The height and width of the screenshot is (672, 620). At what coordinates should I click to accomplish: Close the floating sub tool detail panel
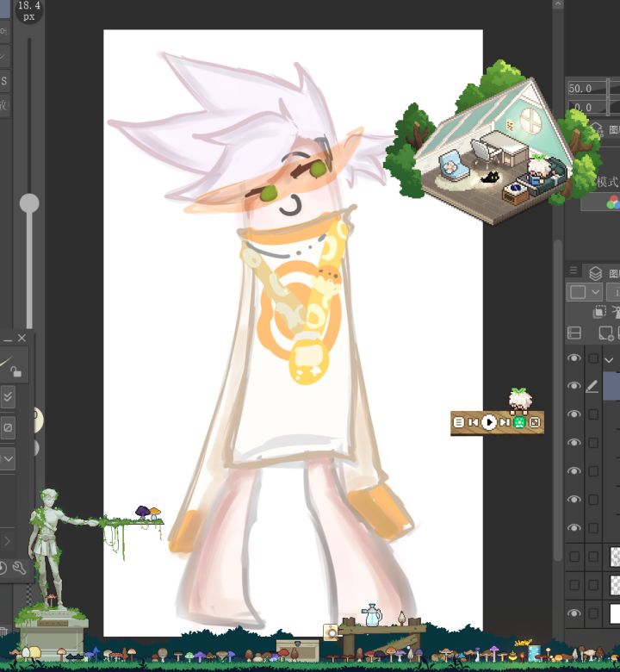pyautogui.click(x=22, y=338)
